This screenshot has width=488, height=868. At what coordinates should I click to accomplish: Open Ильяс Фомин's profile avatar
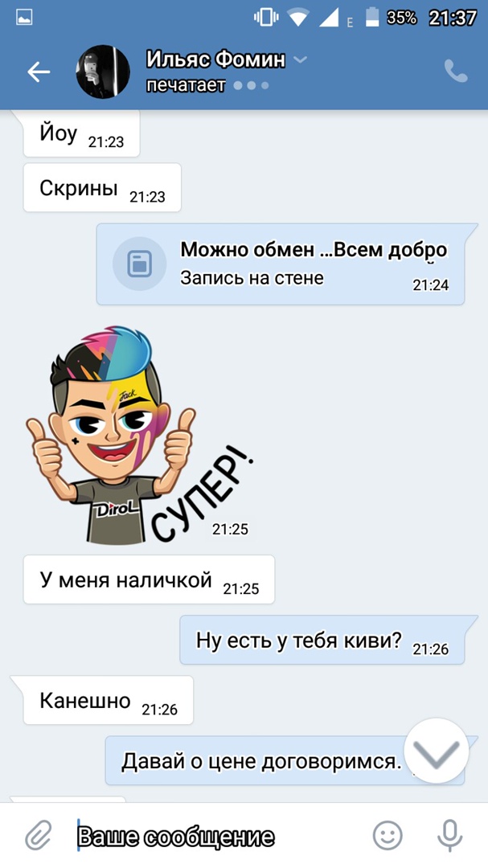pos(102,72)
